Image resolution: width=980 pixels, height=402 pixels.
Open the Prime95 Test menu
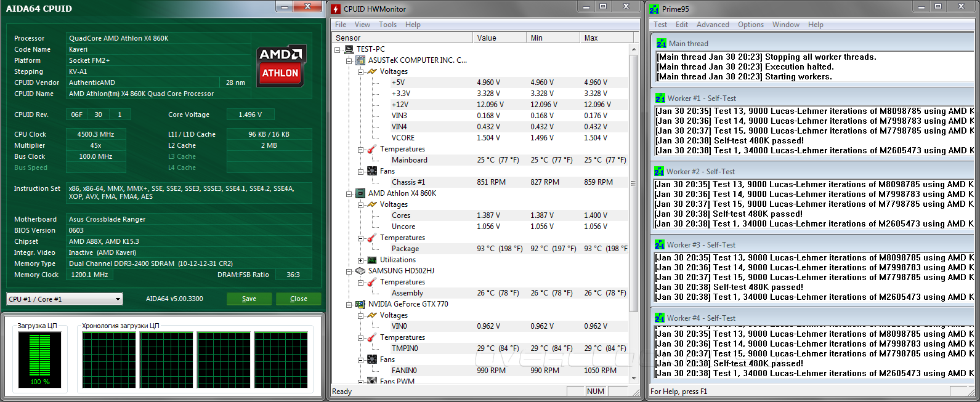[x=660, y=25]
